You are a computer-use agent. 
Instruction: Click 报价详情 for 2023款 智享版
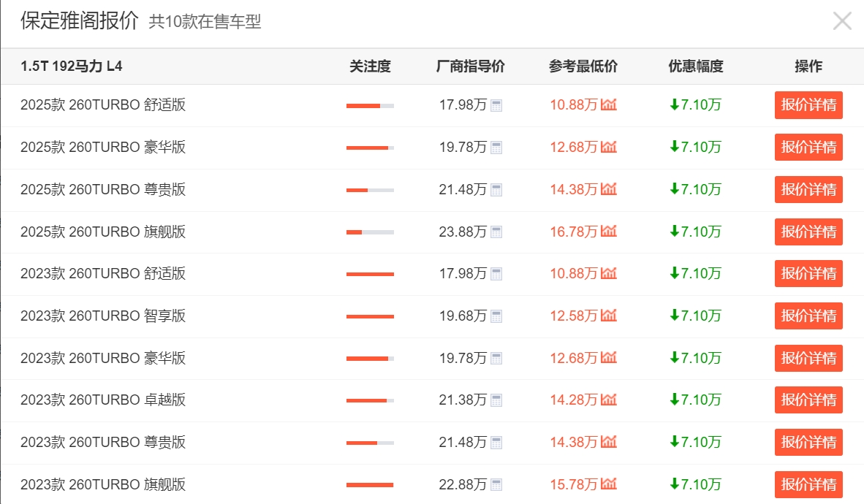point(808,316)
